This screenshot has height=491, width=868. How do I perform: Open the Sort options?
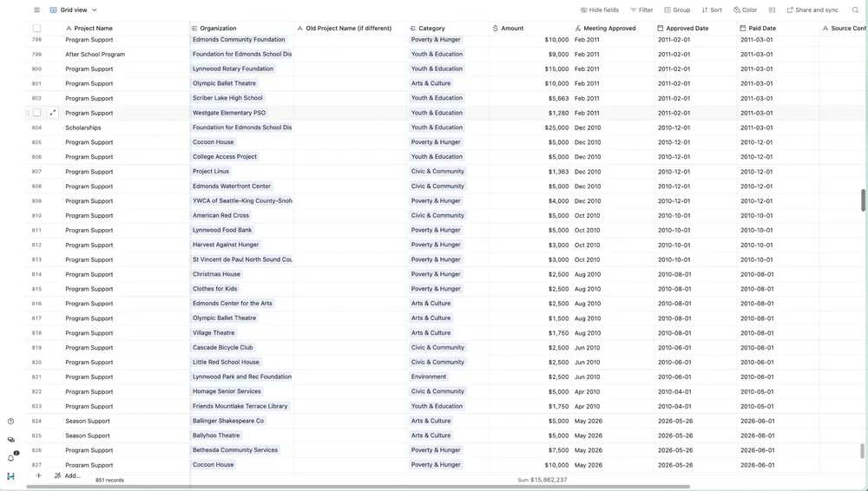click(x=712, y=10)
